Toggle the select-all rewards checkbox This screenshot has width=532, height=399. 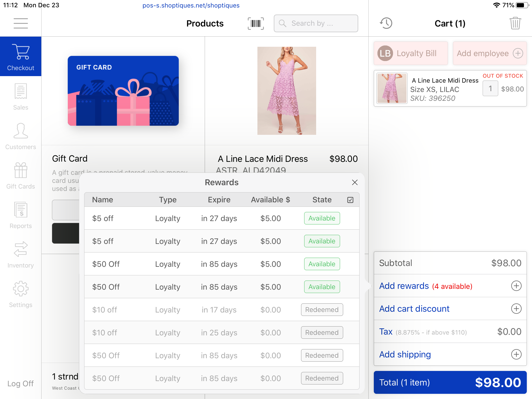[350, 200]
